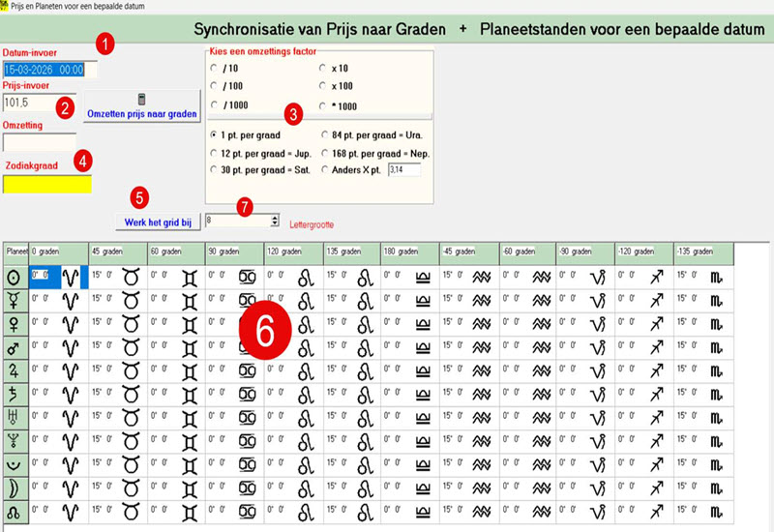The height and width of the screenshot is (532, 774).
Task: Click Taurus symbol in Lunar Node row
Action: coord(132,512)
